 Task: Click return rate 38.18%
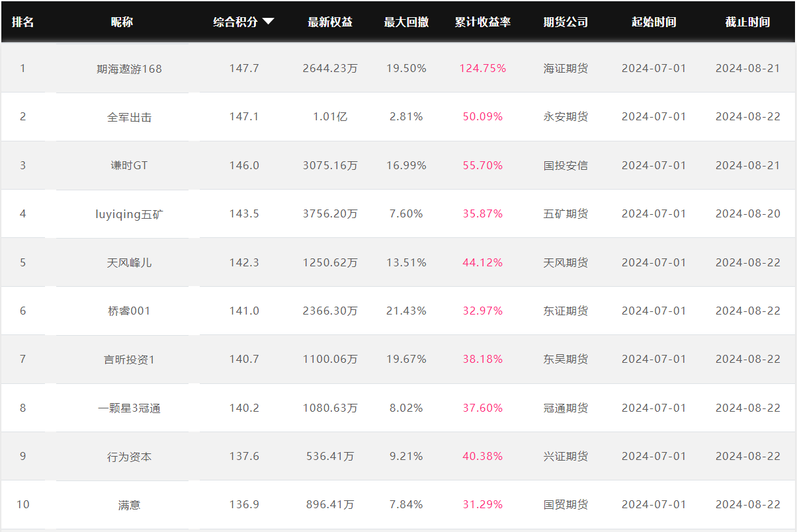click(x=483, y=359)
